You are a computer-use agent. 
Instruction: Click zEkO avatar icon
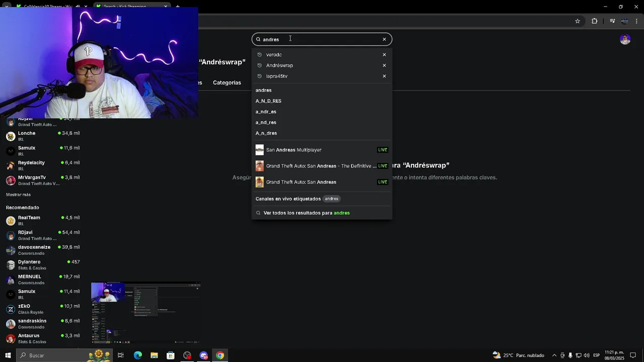click(x=11, y=309)
